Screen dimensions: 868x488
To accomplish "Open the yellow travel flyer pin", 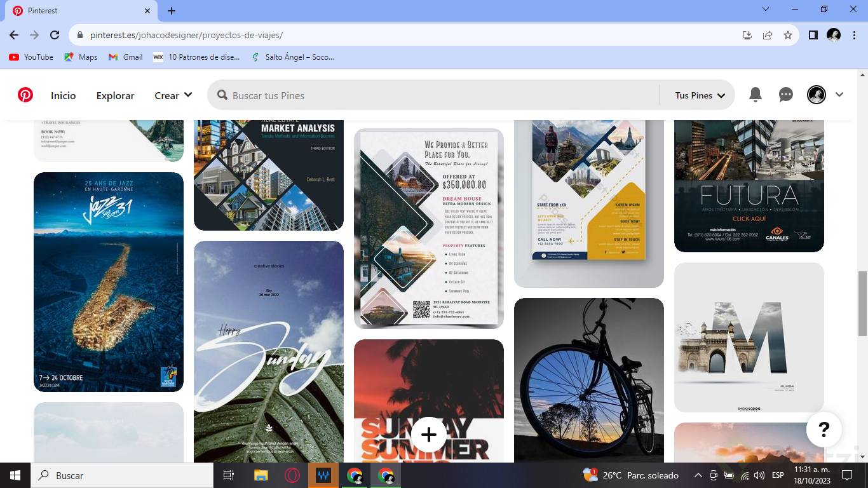I will coord(589,203).
